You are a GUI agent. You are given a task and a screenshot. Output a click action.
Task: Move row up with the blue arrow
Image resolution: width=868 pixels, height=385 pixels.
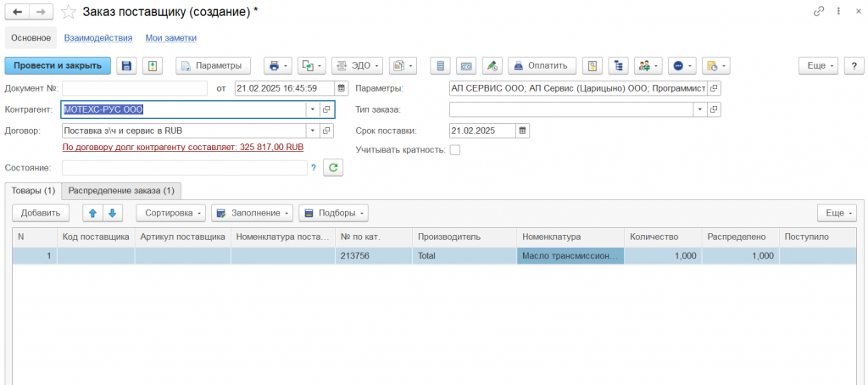[92, 212]
